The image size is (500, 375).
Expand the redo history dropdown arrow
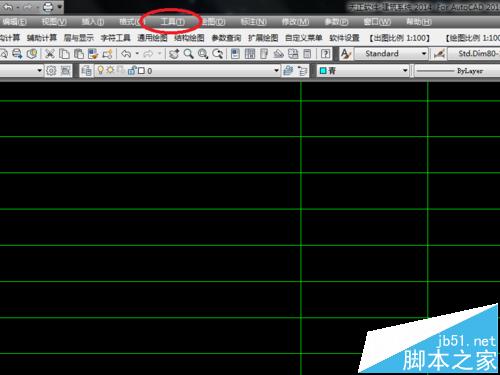[x=159, y=54]
